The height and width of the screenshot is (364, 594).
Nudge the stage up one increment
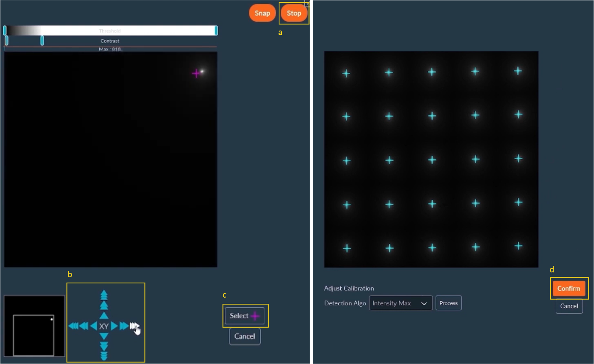[104, 316]
